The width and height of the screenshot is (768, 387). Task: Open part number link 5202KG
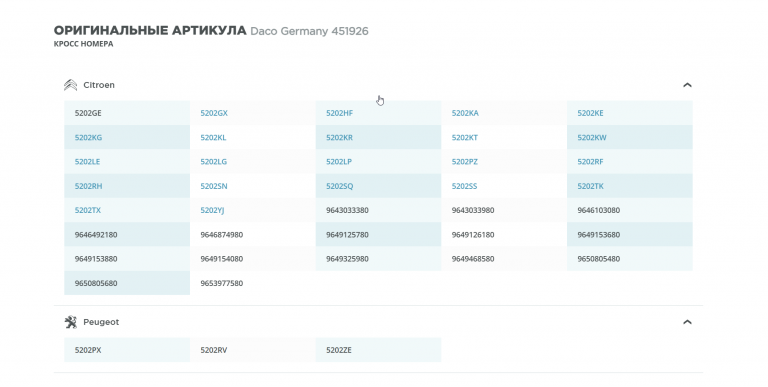click(88, 138)
